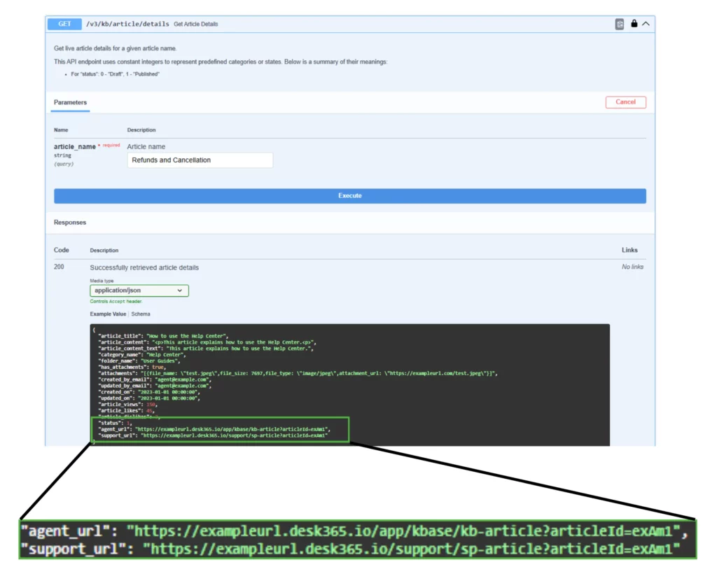This screenshot has width=717, height=588.
Task: Click the /v3/kb/article/details endpoint path
Action: click(127, 24)
